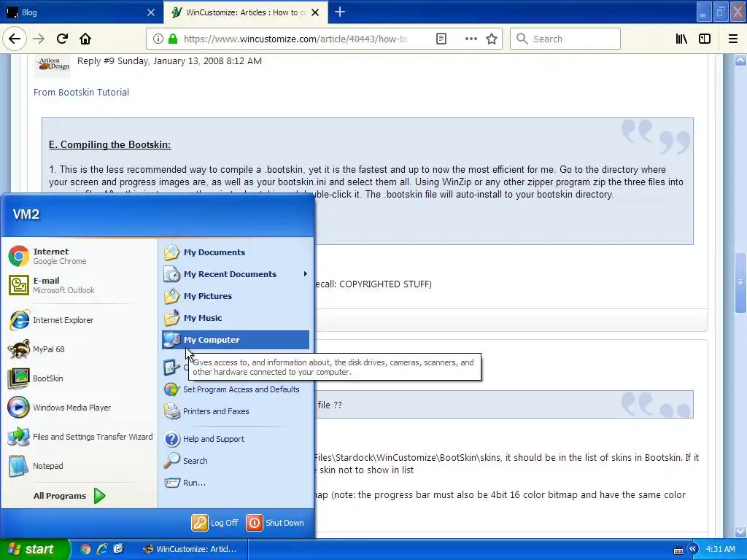Click the Windows start button
The image size is (747, 560).
pos(34,549)
